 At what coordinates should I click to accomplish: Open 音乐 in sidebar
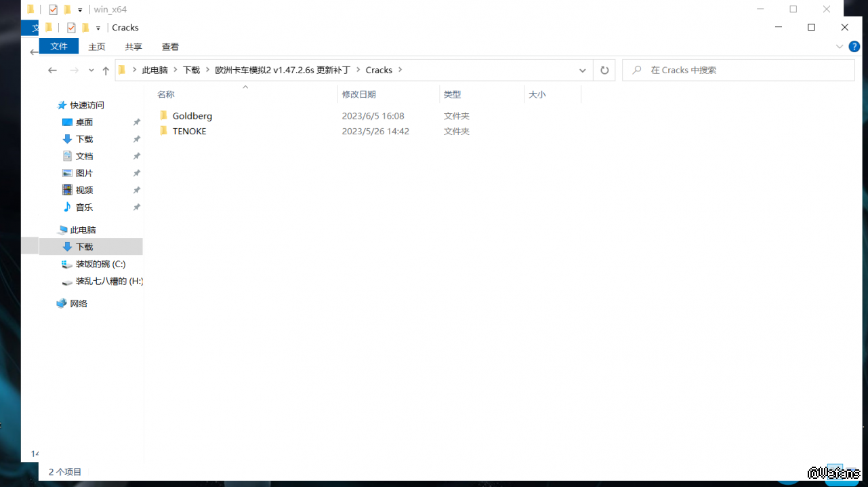[x=84, y=207]
